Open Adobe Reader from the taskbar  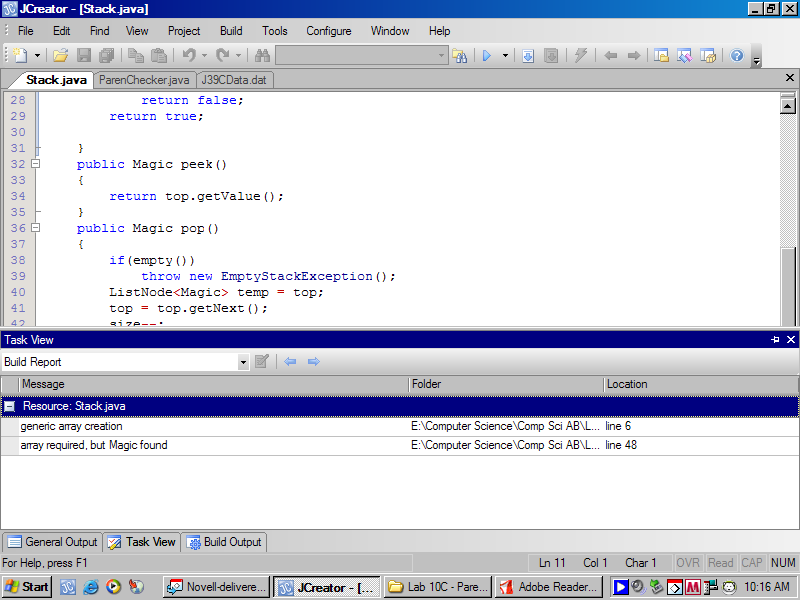(x=548, y=587)
